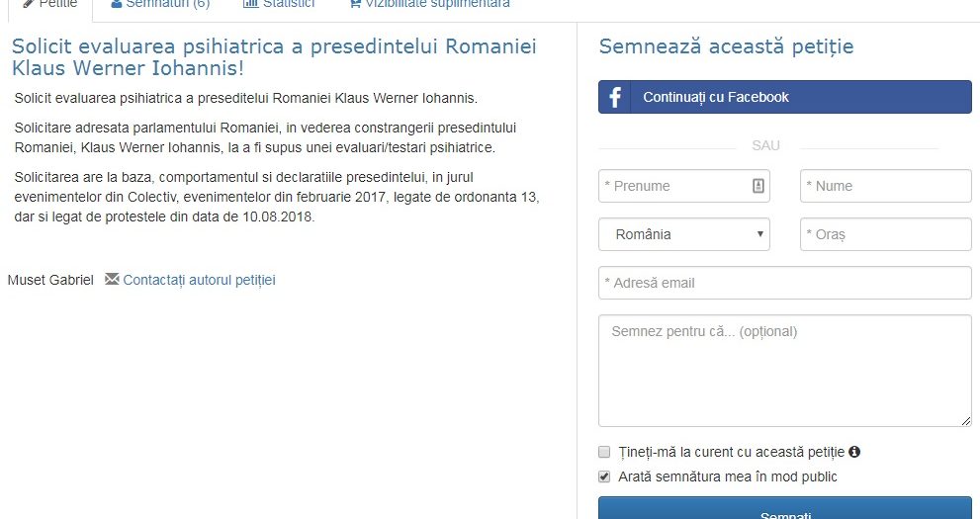This screenshot has height=519, width=980.
Task: Click into the Nume text field
Action: click(x=885, y=186)
